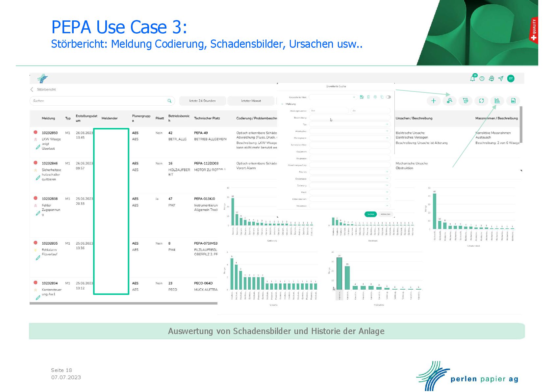Open the bar chart evaluation icon
This screenshot has width=554, height=392.
tap(497, 101)
